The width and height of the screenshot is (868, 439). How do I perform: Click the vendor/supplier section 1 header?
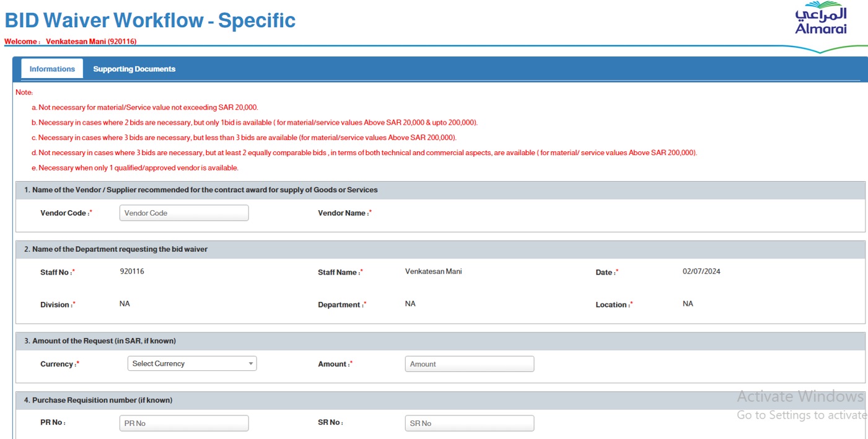[x=201, y=190]
